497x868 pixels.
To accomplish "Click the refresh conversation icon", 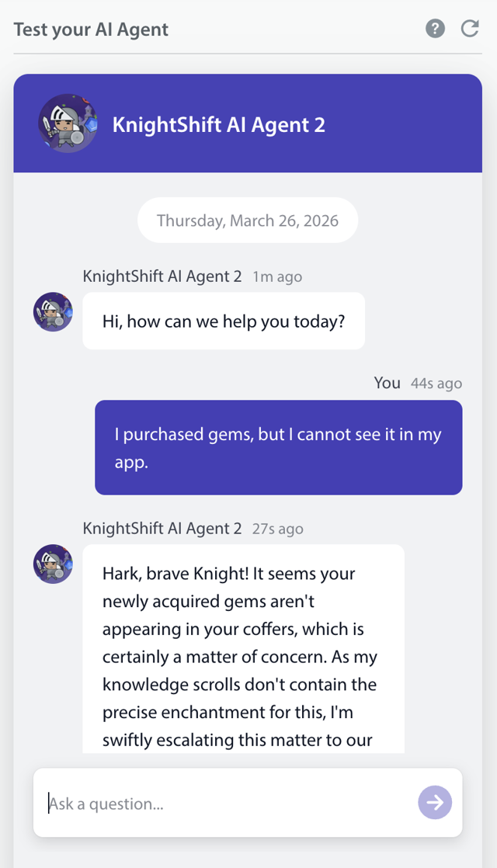I will (x=470, y=29).
